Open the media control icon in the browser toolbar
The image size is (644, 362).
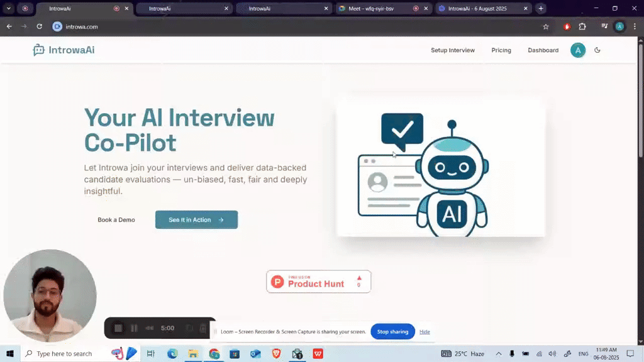click(604, 26)
